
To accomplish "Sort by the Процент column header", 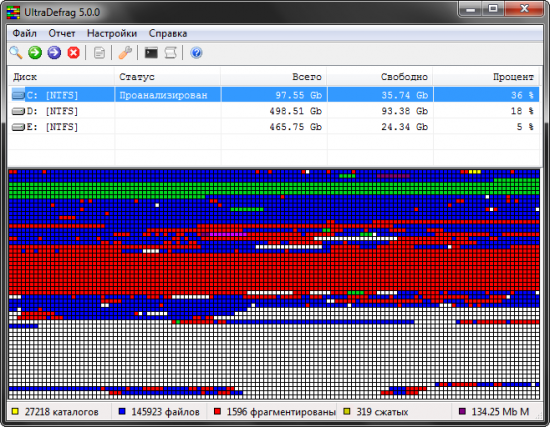I will pyautogui.click(x=487, y=76).
